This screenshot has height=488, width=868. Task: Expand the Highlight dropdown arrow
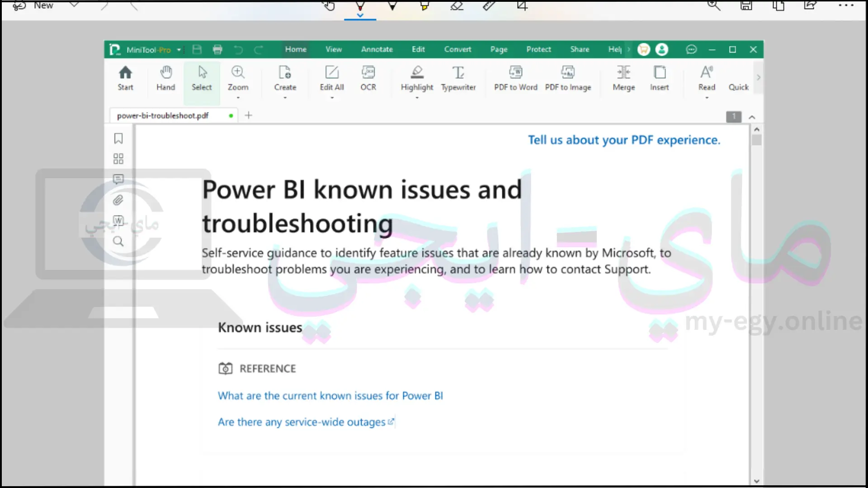(x=417, y=98)
